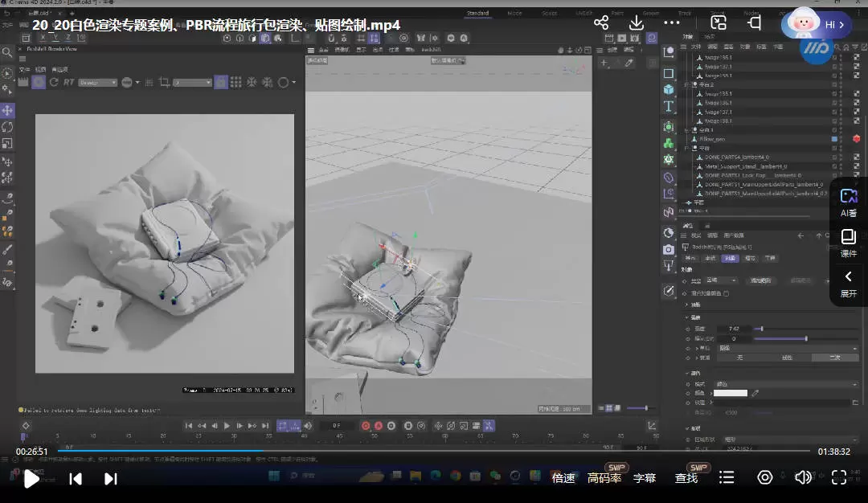Skip to the next video
Image resolution: width=868 pixels, height=503 pixels.
[111, 479]
